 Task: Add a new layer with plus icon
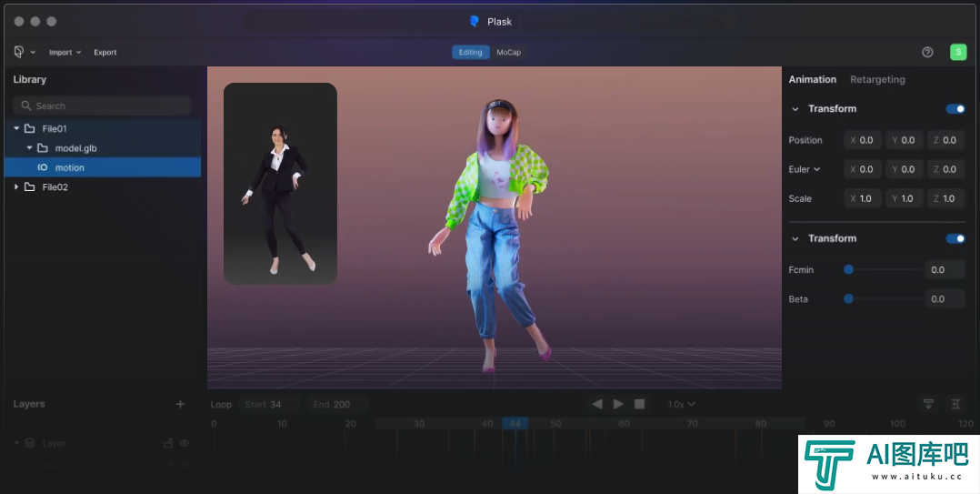point(180,404)
